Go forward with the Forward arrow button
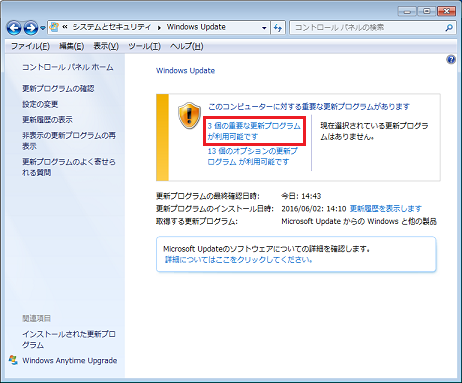Image resolution: width=462 pixels, height=383 pixels. (31, 28)
